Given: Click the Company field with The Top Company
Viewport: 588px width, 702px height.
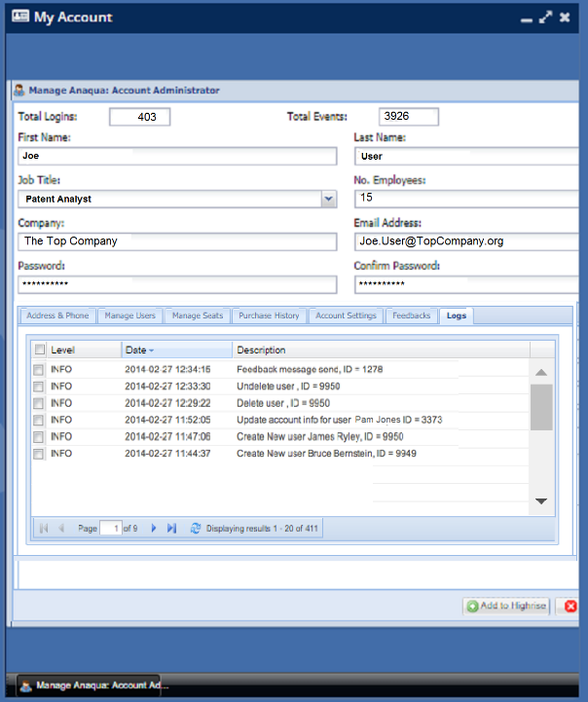Looking at the screenshot, I should point(177,241).
